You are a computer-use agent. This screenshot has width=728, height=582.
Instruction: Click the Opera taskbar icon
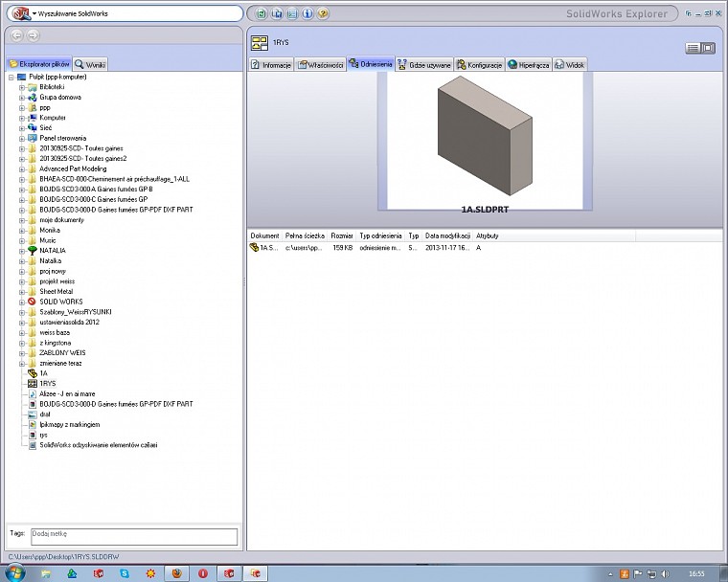tap(203, 573)
